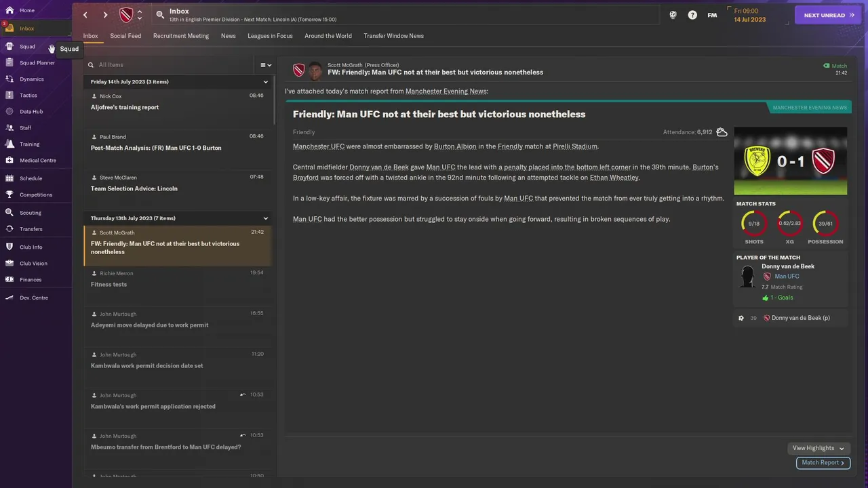Image resolution: width=868 pixels, height=488 pixels.
Task: Click the club badge in top bar
Action: [126, 15]
